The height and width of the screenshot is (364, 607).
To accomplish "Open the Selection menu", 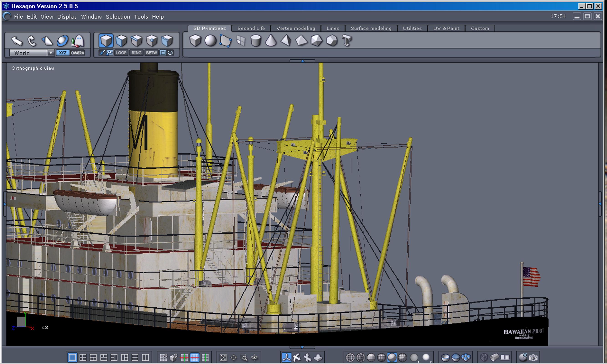I will tap(118, 17).
